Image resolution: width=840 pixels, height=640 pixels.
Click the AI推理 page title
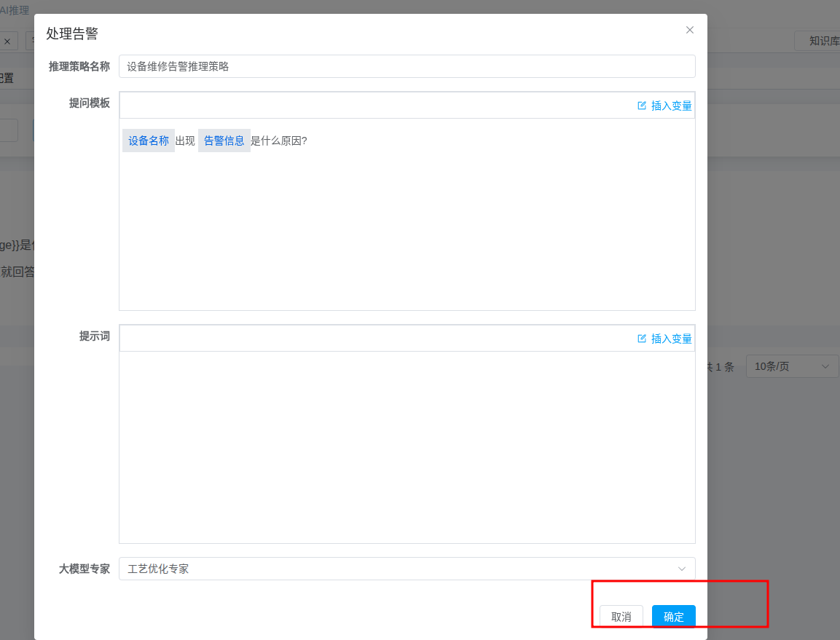(15, 9)
